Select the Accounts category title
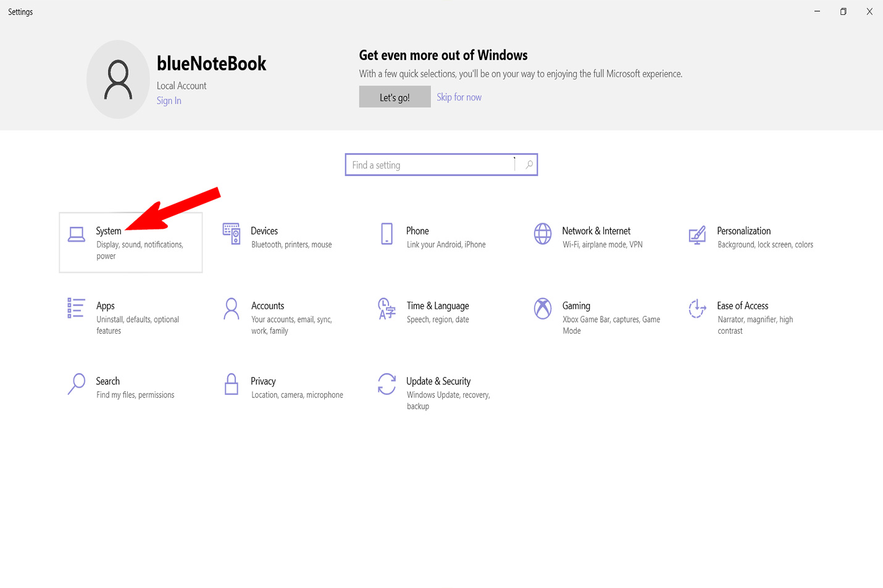The image size is (883, 588). tap(268, 305)
